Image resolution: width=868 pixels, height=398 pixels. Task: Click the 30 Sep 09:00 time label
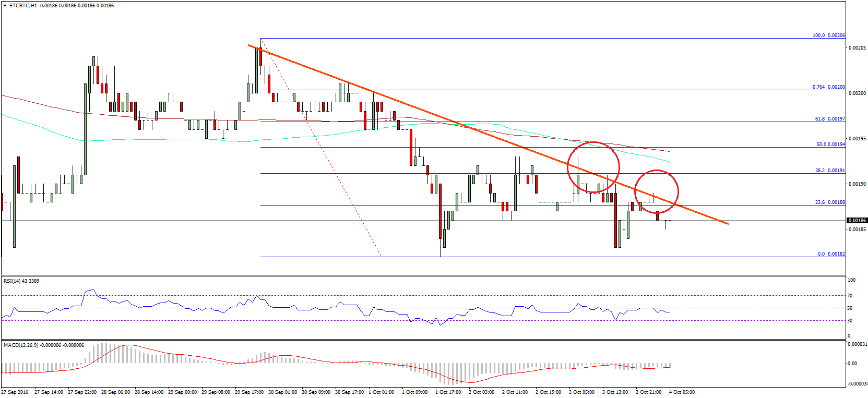coord(316,392)
